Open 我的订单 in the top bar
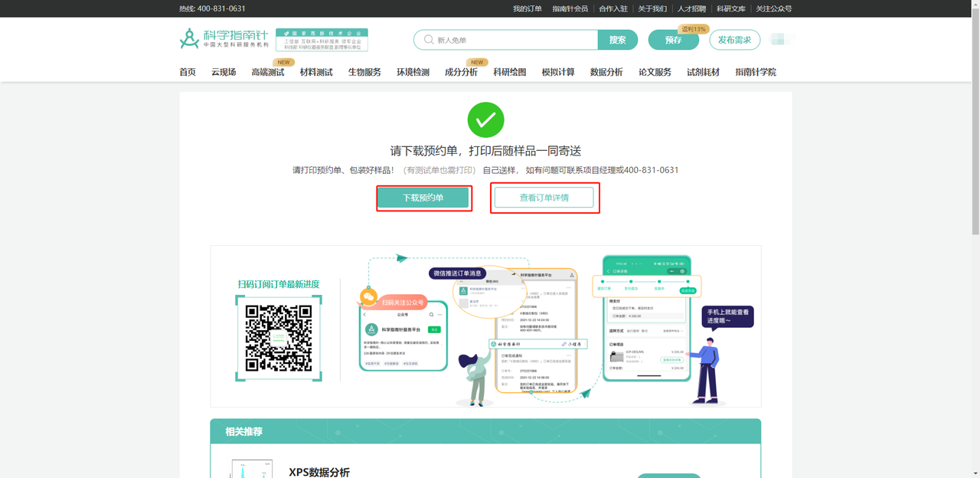The height and width of the screenshot is (478, 980). tap(528, 8)
